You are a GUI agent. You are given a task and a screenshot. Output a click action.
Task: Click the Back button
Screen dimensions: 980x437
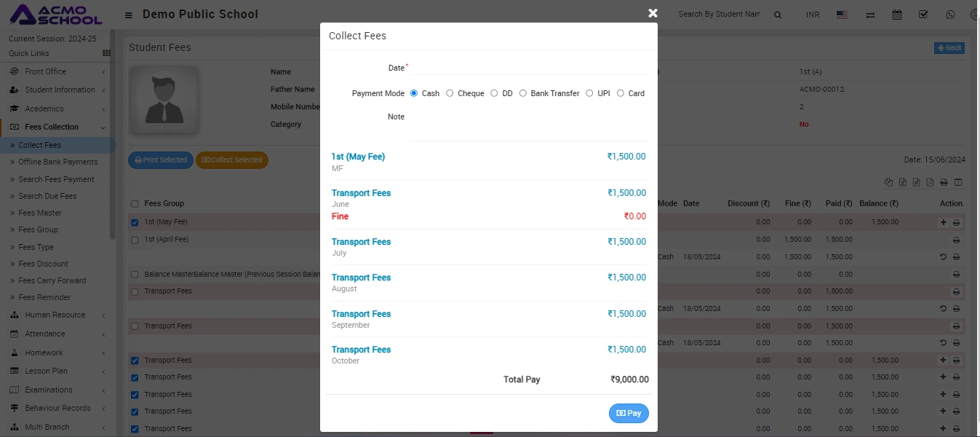949,48
